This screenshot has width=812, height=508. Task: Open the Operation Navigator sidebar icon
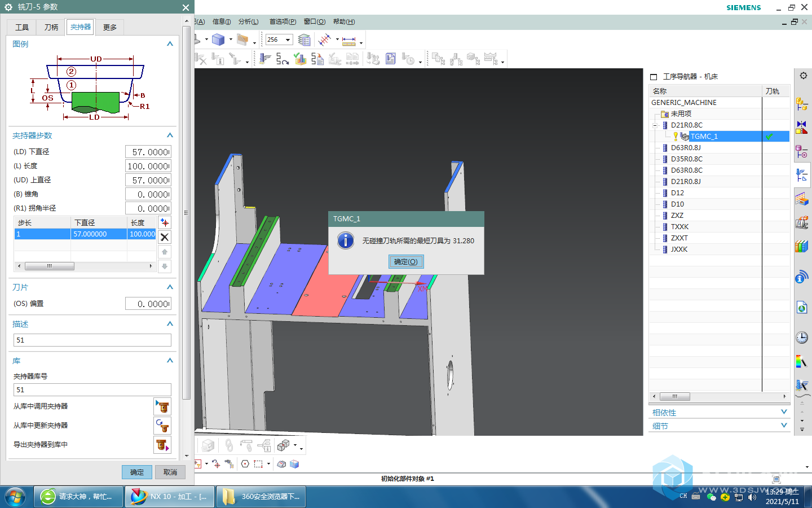pos(802,176)
